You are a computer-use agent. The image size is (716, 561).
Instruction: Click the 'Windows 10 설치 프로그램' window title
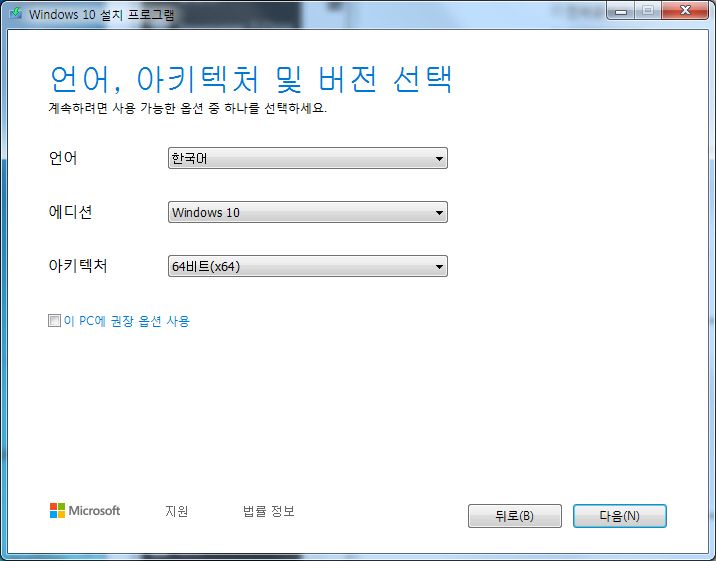point(101,15)
